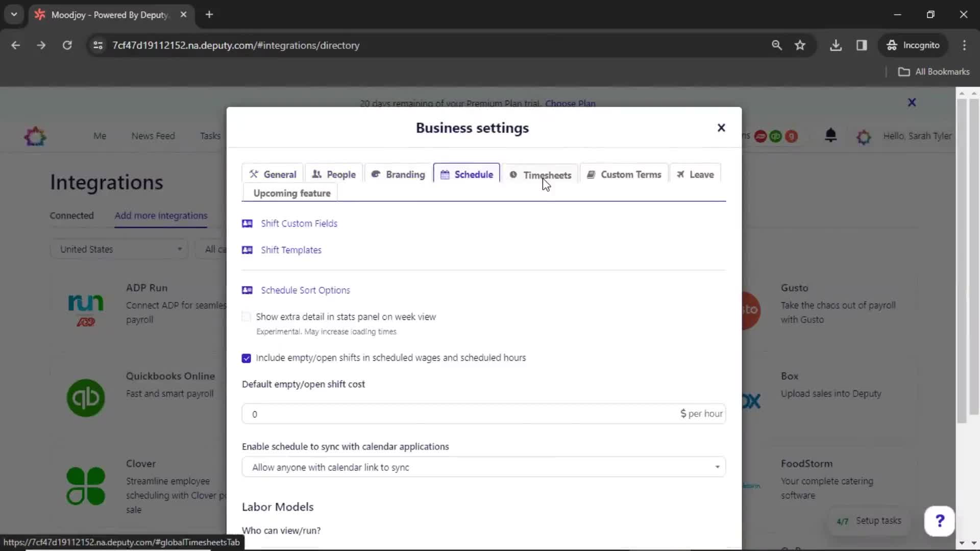
Task: Open Shift Custom Fields link
Action: coord(300,222)
